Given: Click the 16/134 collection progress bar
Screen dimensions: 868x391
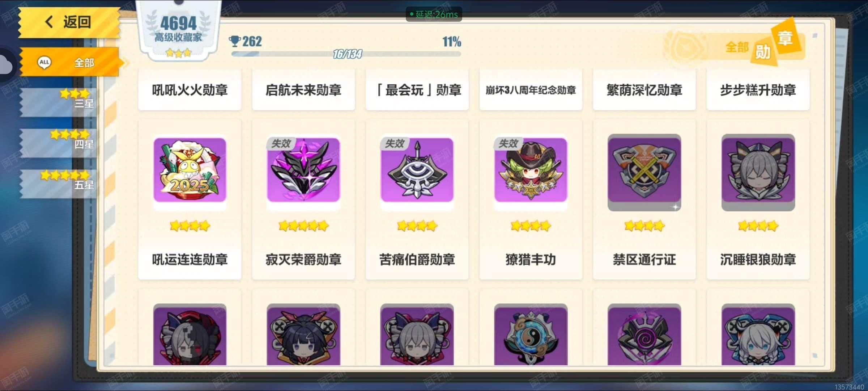Looking at the screenshot, I should [x=346, y=54].
